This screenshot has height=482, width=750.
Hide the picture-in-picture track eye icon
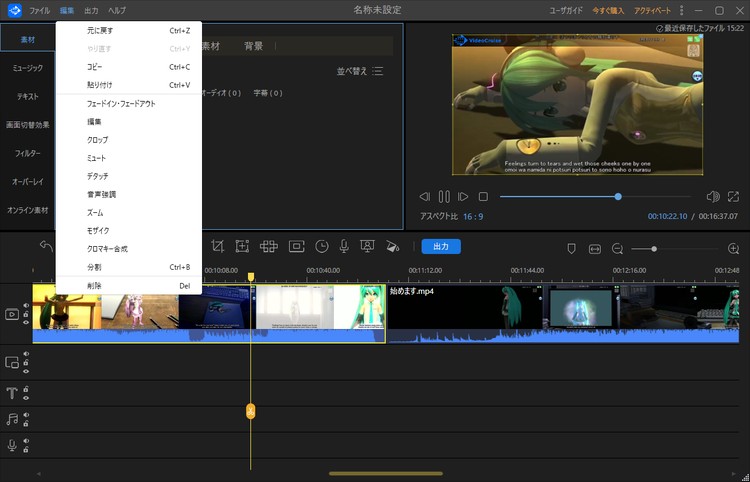(26, 371)
